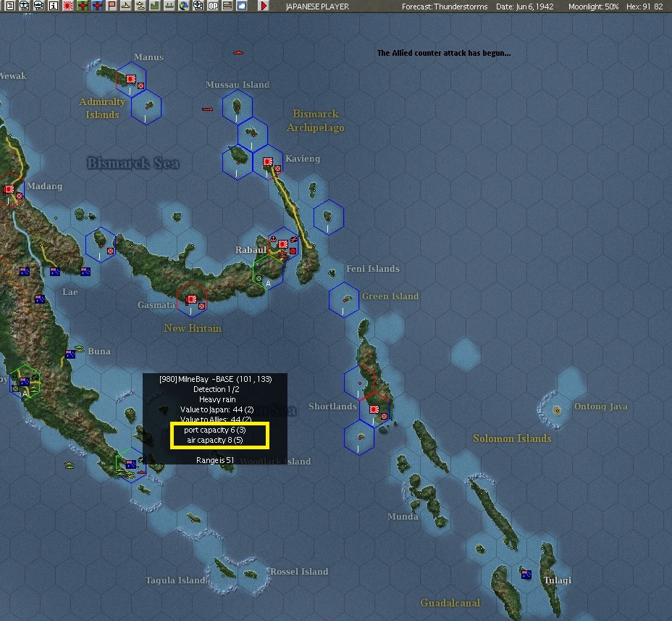Select the Japanese flag base at Gasmata
Image resolution: width=672 pixels, height=621 pixels.
click(x=191, y=299)
